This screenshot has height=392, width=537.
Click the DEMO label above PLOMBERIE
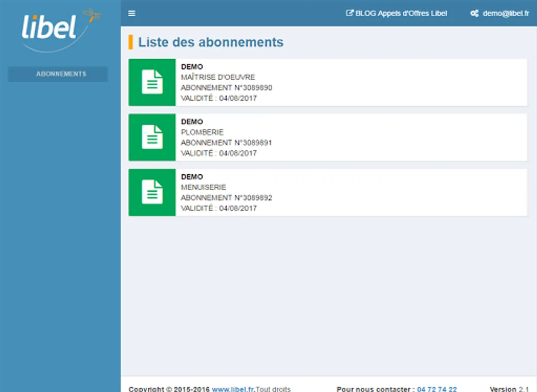(x=192, y=122)
